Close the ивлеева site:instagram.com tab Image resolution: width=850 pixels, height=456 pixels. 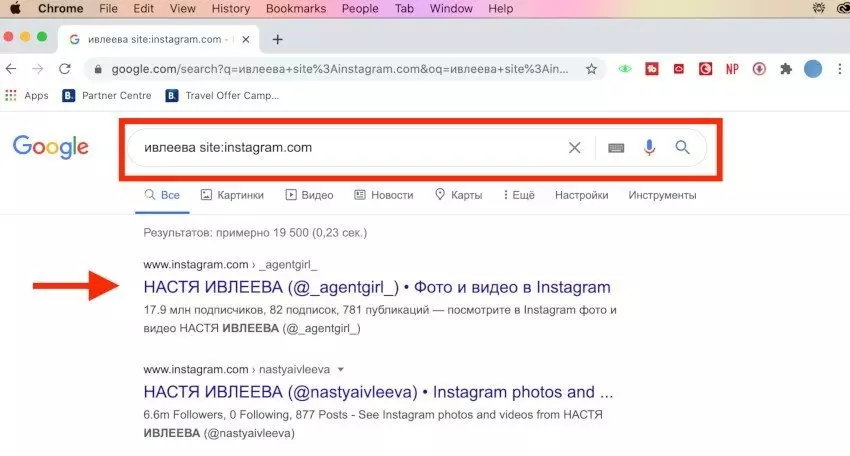click(246, 40)
